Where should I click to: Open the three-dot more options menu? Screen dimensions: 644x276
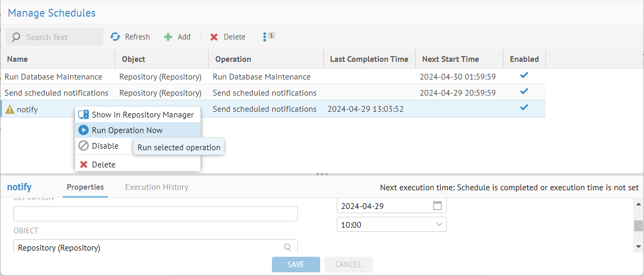(265, 37)
